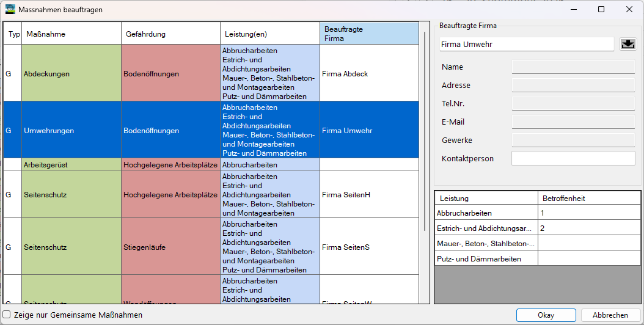Click Betroffenheit value 2 for Estrich
The image size is (644, 325).
pyautogui.click(x=589, y=228)
